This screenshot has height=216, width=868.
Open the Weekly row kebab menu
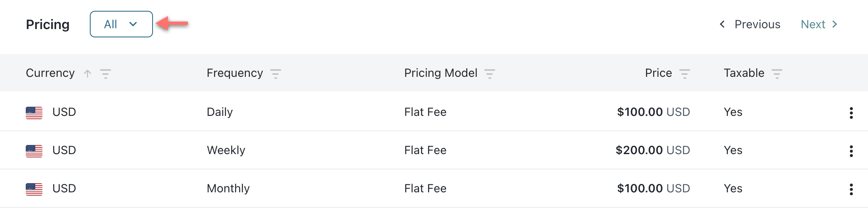pyautogui.click(x=851, y=151)
